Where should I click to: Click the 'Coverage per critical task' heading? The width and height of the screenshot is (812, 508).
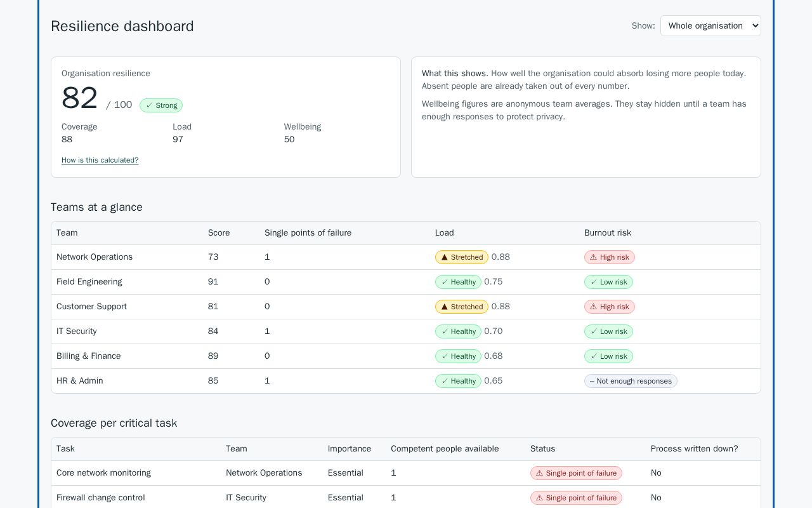114,423
